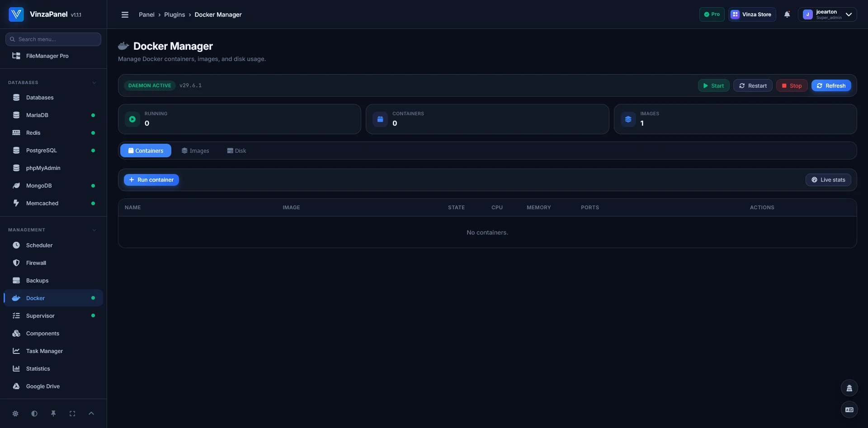Click the DAEMON ACTIVE status badge
Viewport: 868px width, 428px height.
(x=150, y=85)
